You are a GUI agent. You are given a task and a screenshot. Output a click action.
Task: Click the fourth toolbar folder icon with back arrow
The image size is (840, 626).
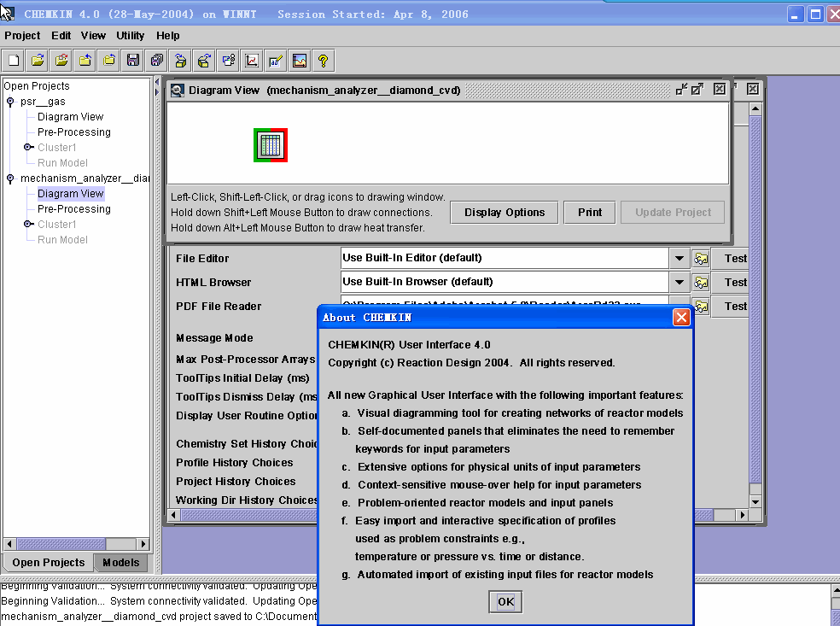coord(85,61)
